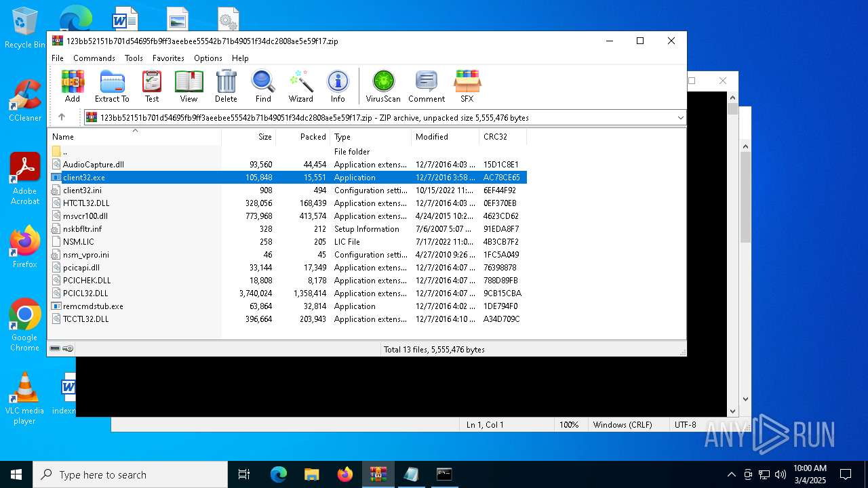Open the notification center icon
The width and height of the screenshot is (868, 488).
pos(846,474)
